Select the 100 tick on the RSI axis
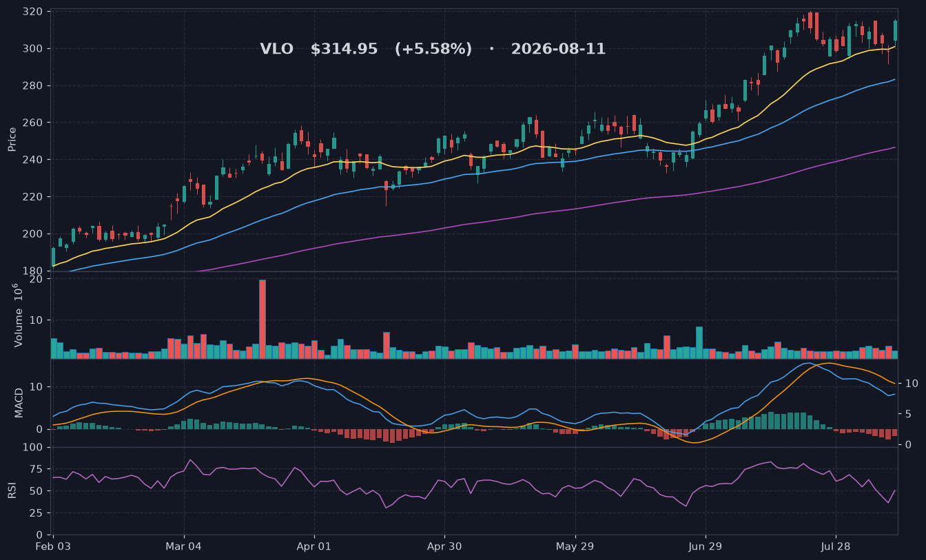Image resolution: width=926 pixels, height=560 pixels. point(34,448)
